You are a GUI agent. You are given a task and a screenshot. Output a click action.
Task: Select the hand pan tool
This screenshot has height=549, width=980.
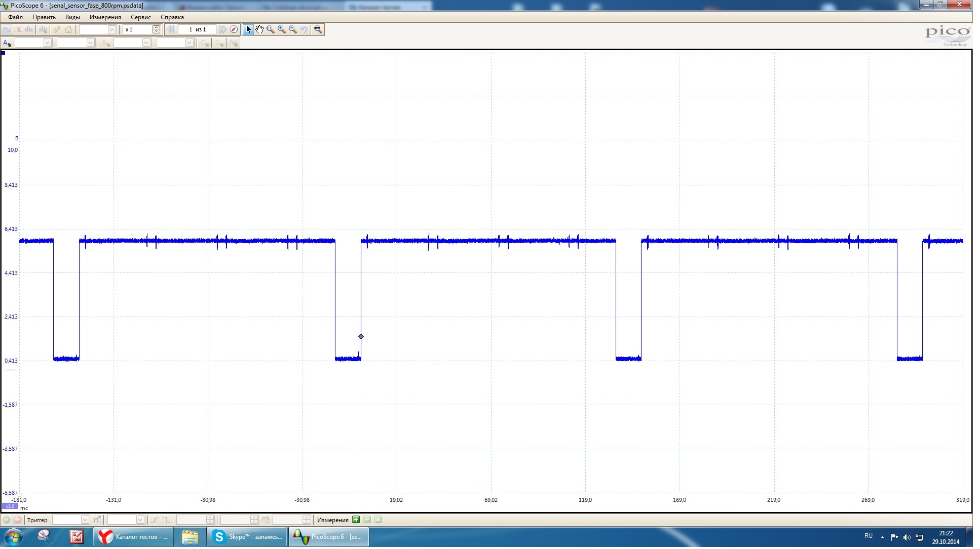(259, 29)
